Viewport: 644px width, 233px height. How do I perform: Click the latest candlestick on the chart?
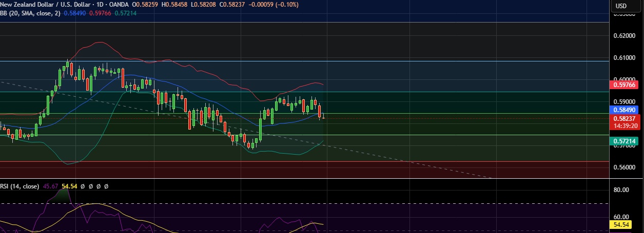click(323, 118)
